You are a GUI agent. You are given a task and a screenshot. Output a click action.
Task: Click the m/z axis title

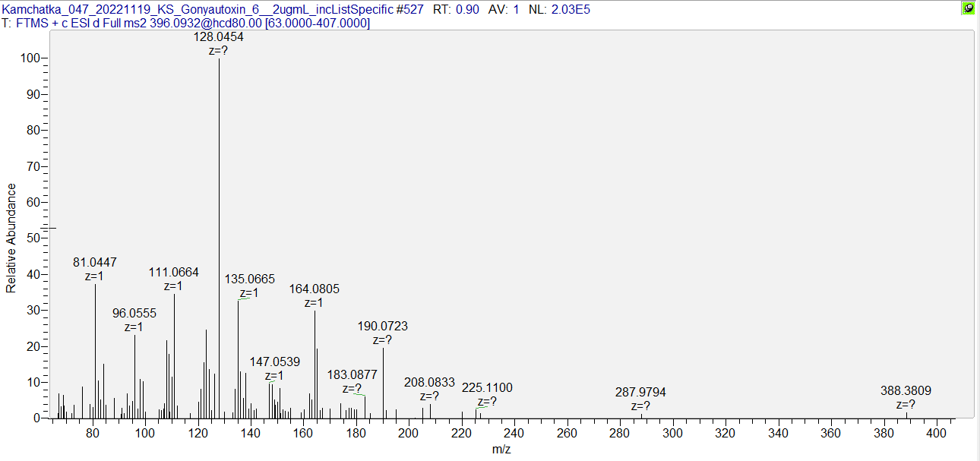tap(502, 450)
